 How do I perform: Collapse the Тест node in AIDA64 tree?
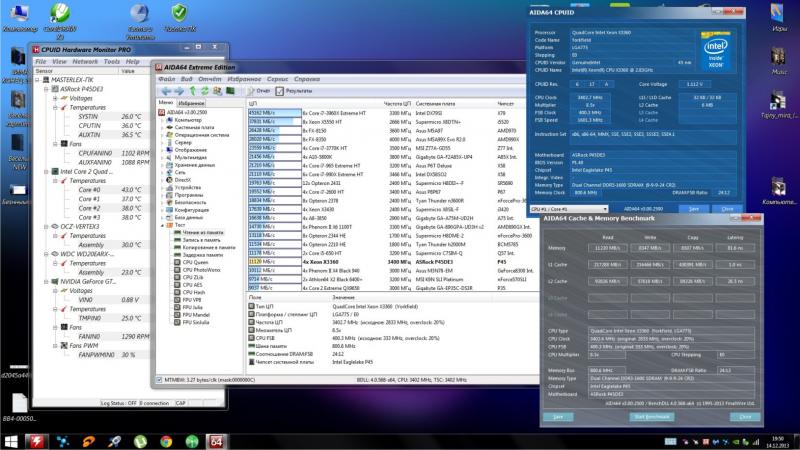click(163, 225)
